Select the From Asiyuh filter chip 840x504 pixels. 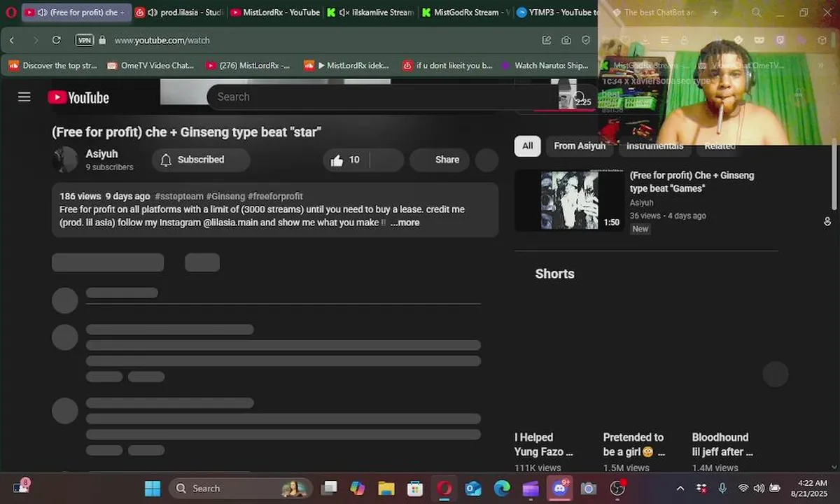(x=579, y=146)
